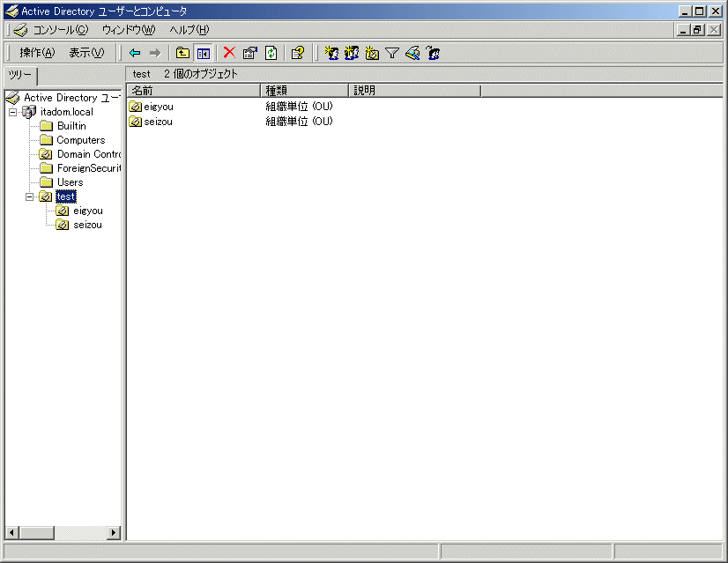Viewport: 728px width, 563px height.
Task: Open the 表示(V) menu
Action: (x=87, y=53)
